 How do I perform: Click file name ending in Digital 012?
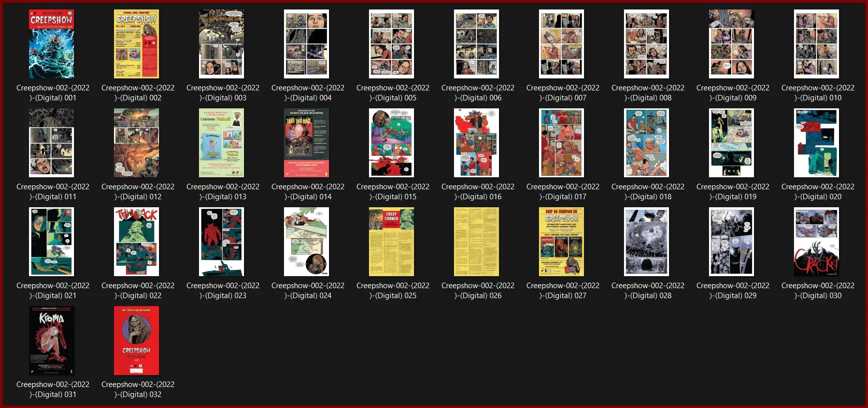pos(138,192)
